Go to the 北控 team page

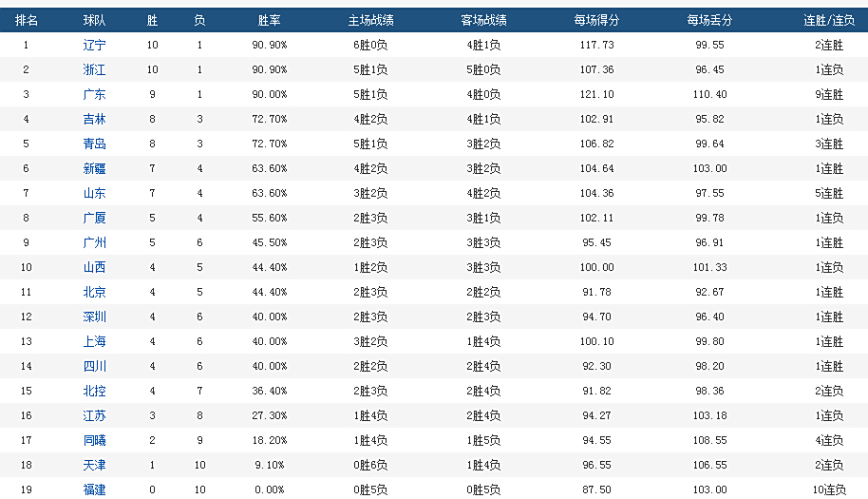pyautogui.click(x=94, y=391)
